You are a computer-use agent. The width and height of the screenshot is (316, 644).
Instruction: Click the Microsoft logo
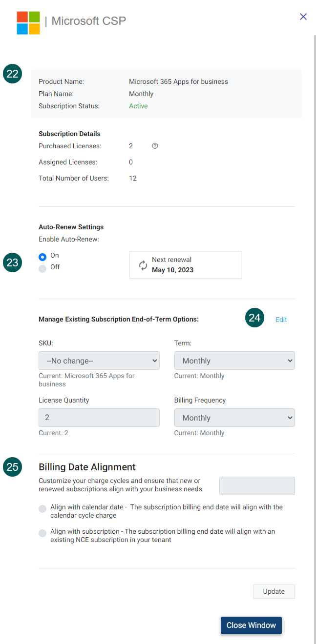[28, 22]
